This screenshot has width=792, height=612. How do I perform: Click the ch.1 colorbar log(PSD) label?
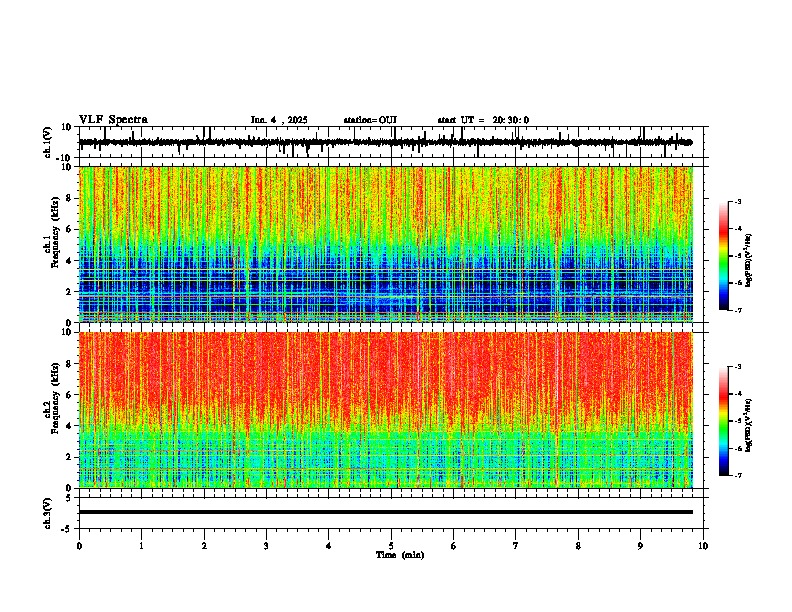[749, 261]
